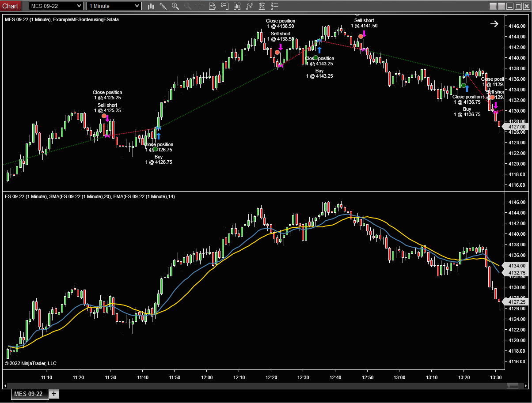Click the ES 09-22 SMA EMA panel label

click(x=89, y=196)
